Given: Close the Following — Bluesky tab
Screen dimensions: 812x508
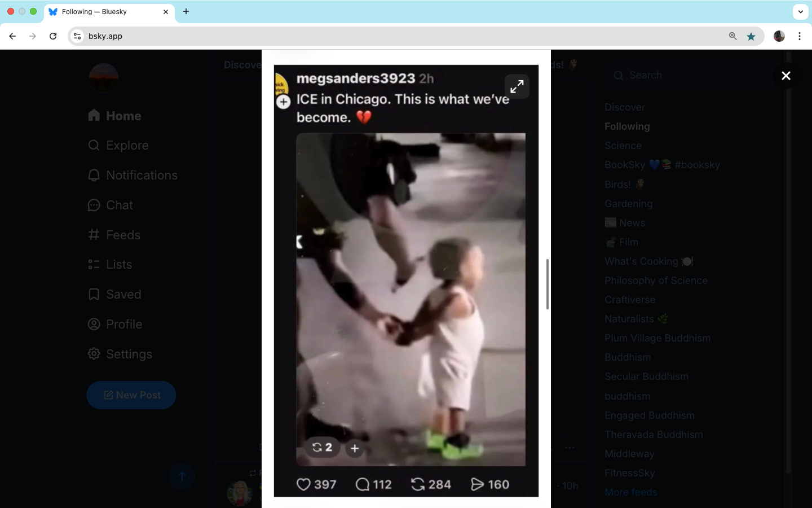Looking at the screenshot, I should (166, 12).
